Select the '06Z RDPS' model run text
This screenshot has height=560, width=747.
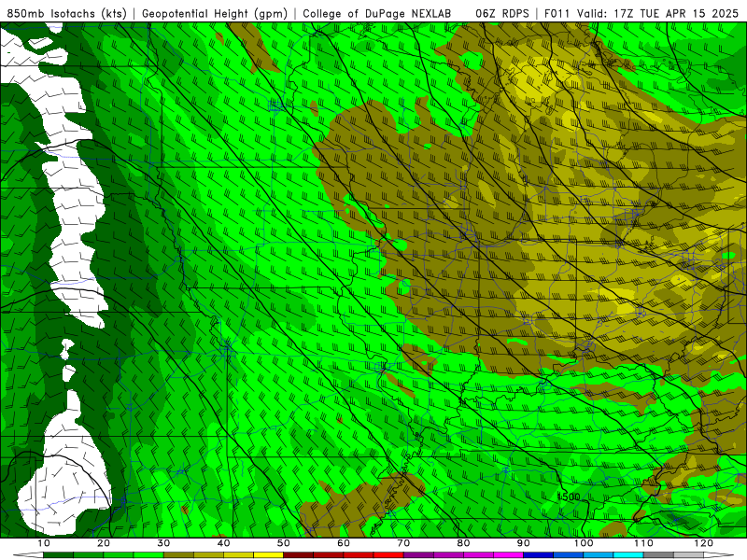coord(502,13)
